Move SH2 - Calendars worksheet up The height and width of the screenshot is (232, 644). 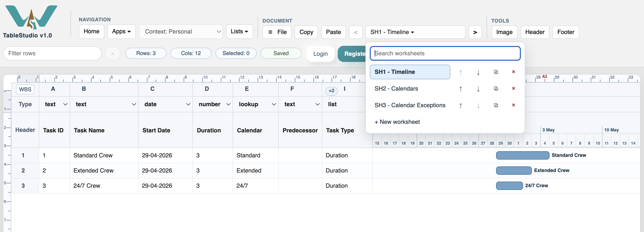click(x=461, y=89)
